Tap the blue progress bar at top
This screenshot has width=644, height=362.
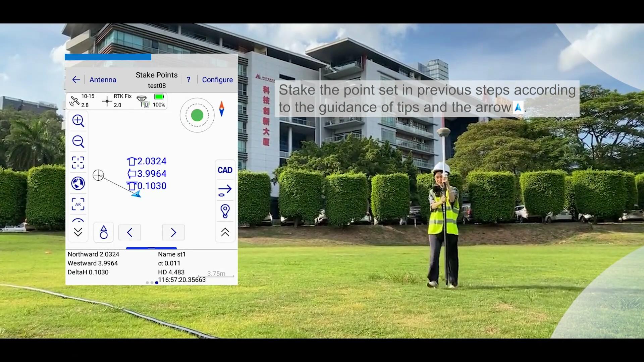pyautogui.click(x=108, y=57)
